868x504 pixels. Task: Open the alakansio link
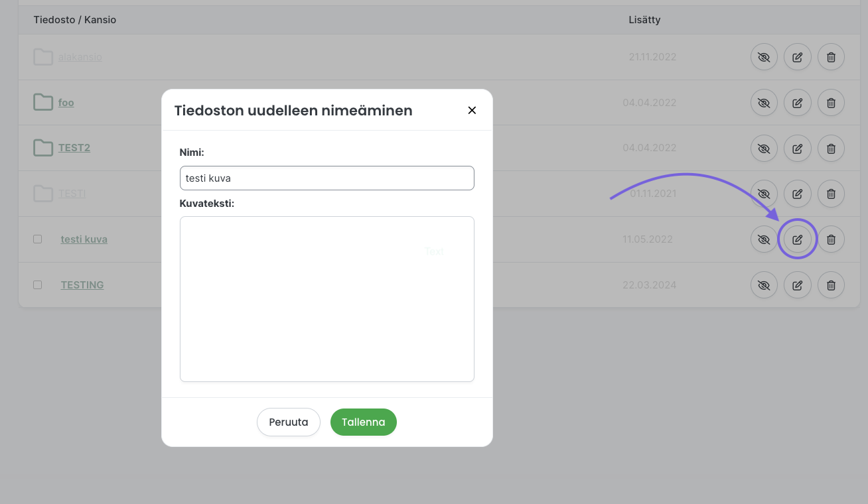pyautogui.click(x=80, y=57)
